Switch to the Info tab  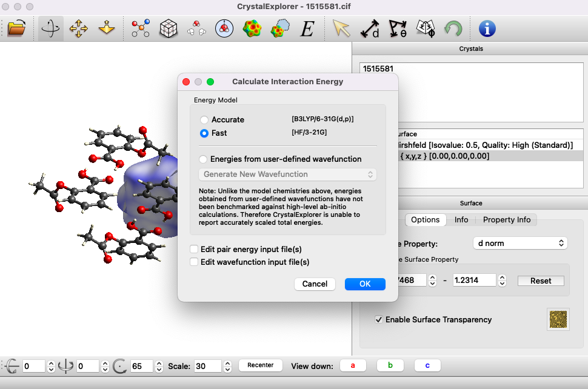click(x=461, y=219)
